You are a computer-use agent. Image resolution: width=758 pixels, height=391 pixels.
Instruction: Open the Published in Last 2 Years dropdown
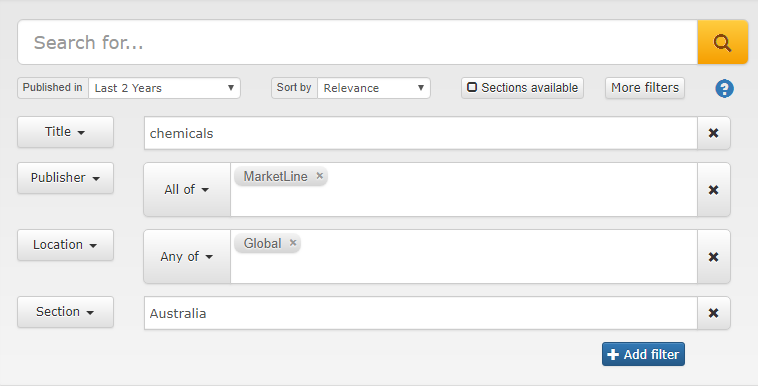[x=164, y=88]
